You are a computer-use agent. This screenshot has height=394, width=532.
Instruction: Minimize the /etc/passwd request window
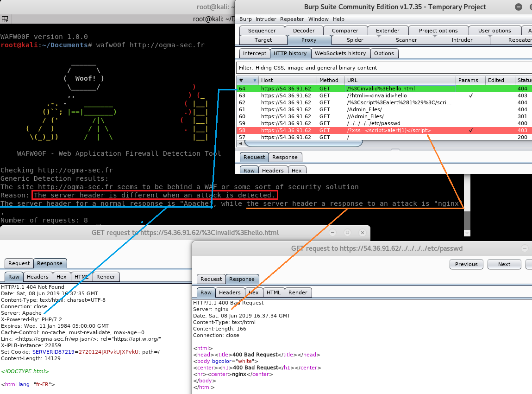point(524,248)
